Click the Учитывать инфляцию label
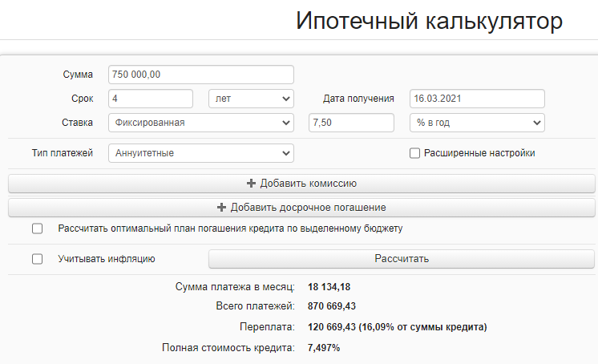 [107, 259]
